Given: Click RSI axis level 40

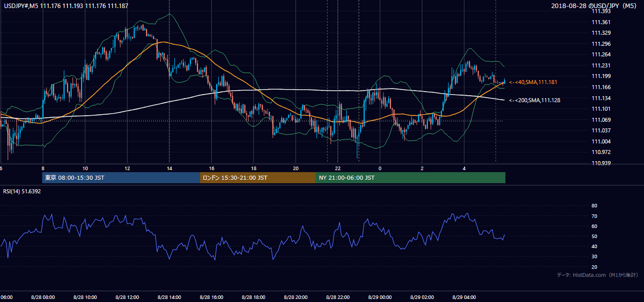Looking at the screenshot, I should point(594,246).
